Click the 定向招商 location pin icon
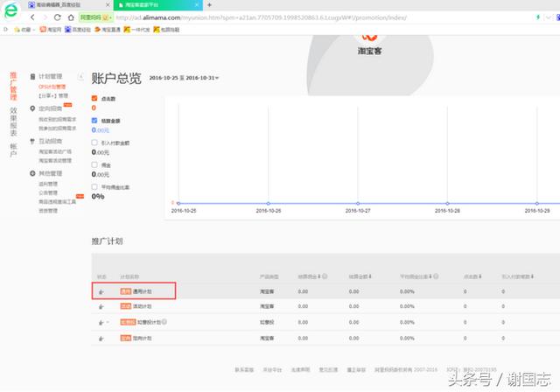 (32, 108)
